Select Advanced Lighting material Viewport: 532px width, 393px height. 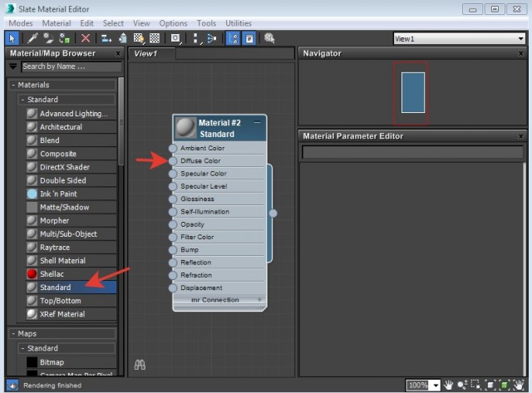71,114
